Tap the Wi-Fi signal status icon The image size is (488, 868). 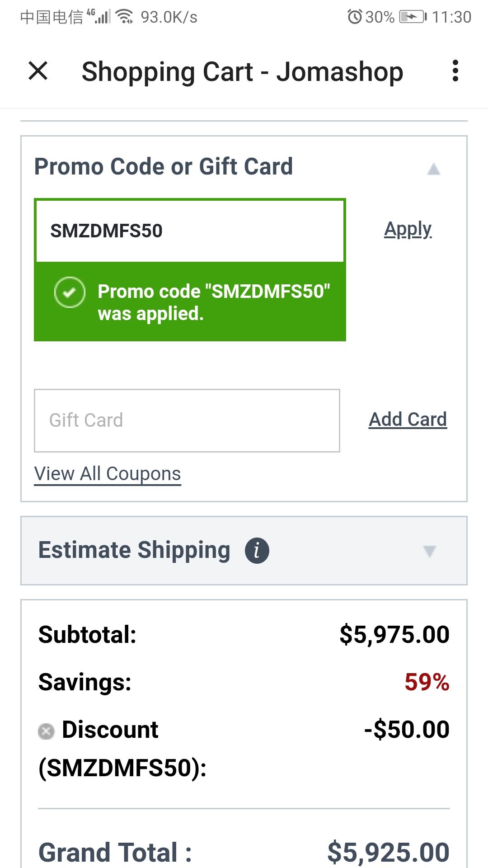coord(124,17)
